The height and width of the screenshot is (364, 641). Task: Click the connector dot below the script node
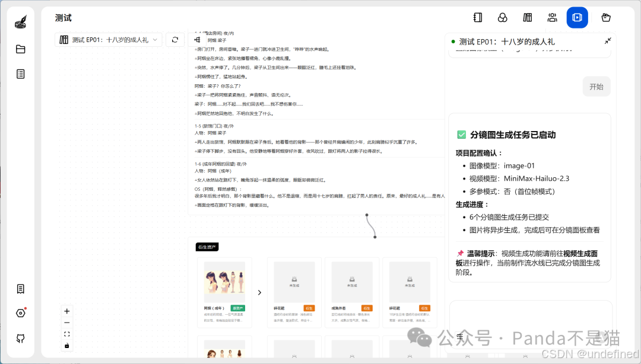pos(367,215)
